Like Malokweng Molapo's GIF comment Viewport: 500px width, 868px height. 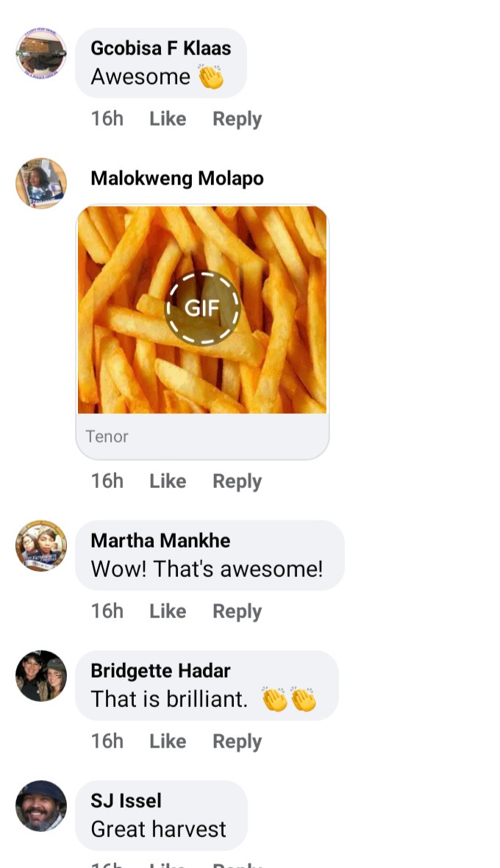pyautogui.click(x=168, y=481)
